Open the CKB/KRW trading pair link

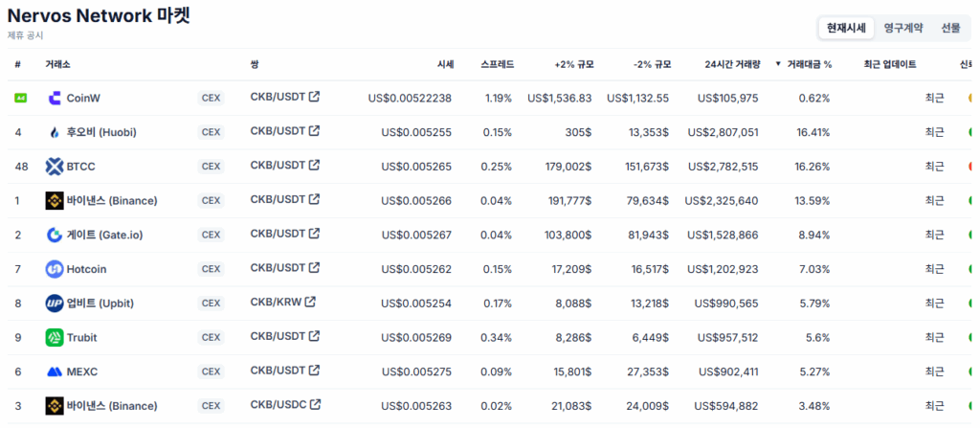(x=276, y=302)
